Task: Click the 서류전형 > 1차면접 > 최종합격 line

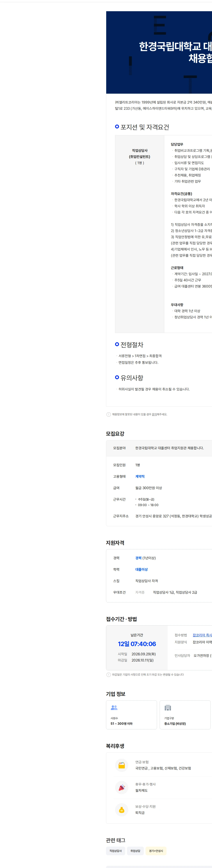Action: (x=140, y=356)
